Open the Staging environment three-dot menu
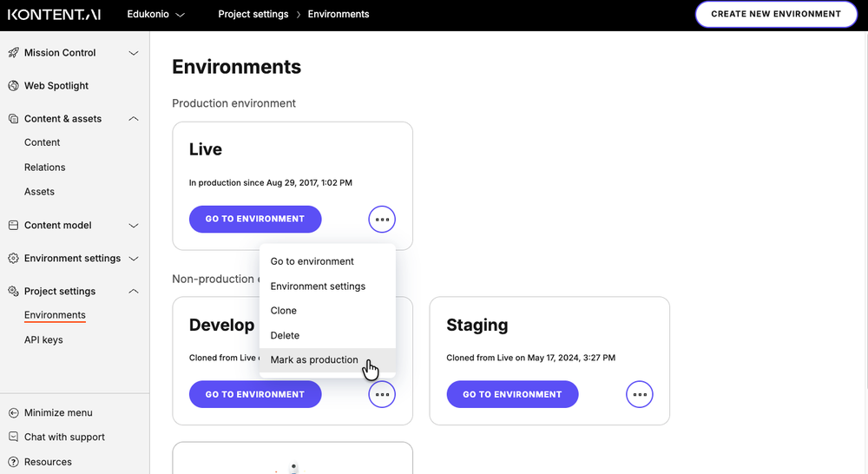This screenshot has width=868, height=474. [640, 395]
